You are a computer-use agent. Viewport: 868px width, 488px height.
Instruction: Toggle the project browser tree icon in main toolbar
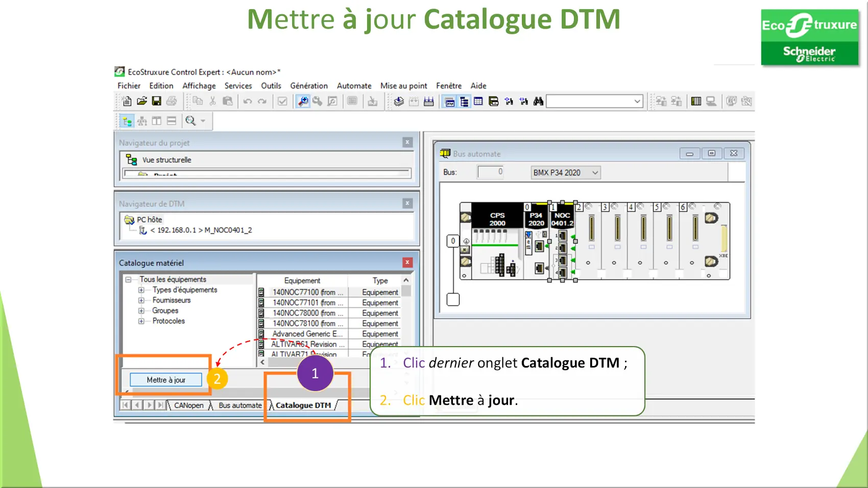click(464, 101)
